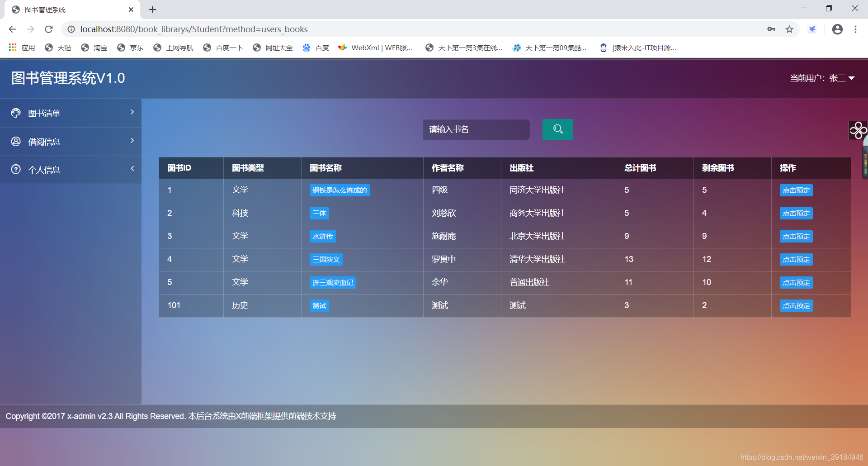
Task: Click 点击预定 for 三国演义 row
Action: pos(796,260)
